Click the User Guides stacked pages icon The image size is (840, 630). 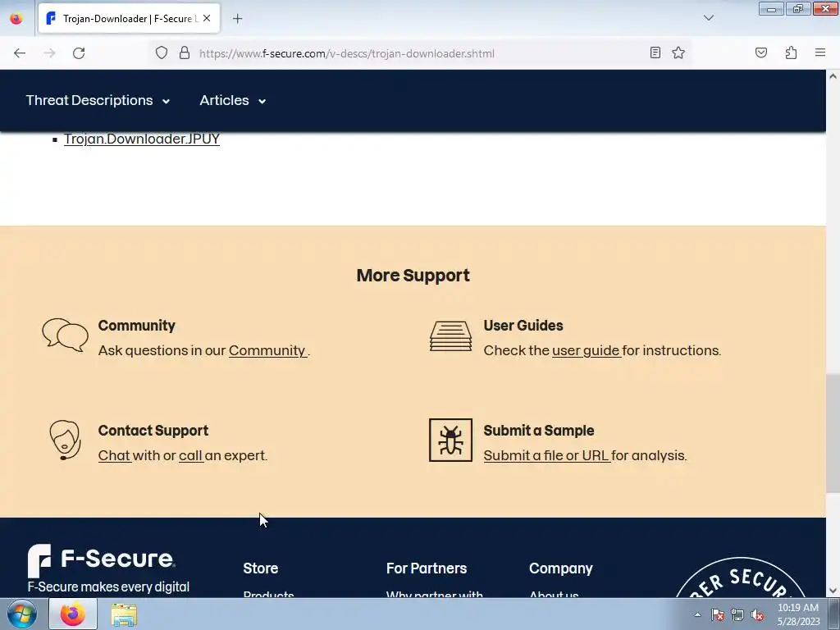tap(450, 336)
